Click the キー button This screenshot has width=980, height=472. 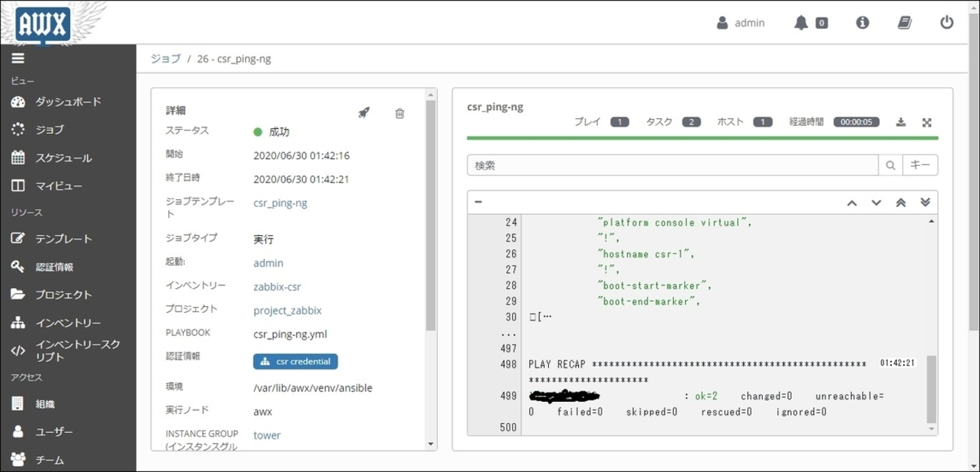[x=920, y=165]
